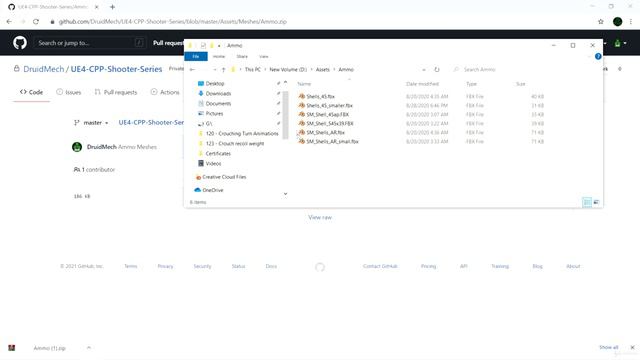
Task: Open the master branch dropdown
Action: pyautogui.click(x=91, y=122)
